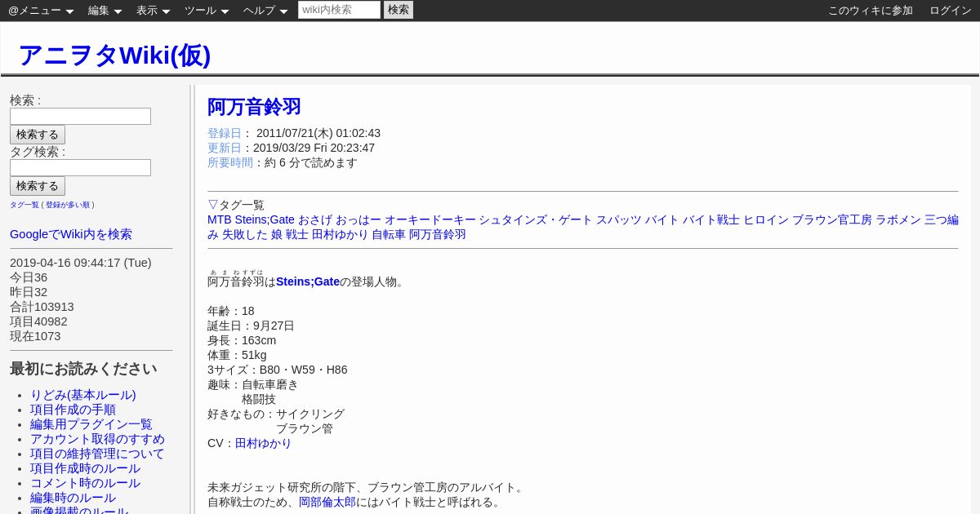
Task: Open the 登録が多い順 small link
Action: point(68,205)
